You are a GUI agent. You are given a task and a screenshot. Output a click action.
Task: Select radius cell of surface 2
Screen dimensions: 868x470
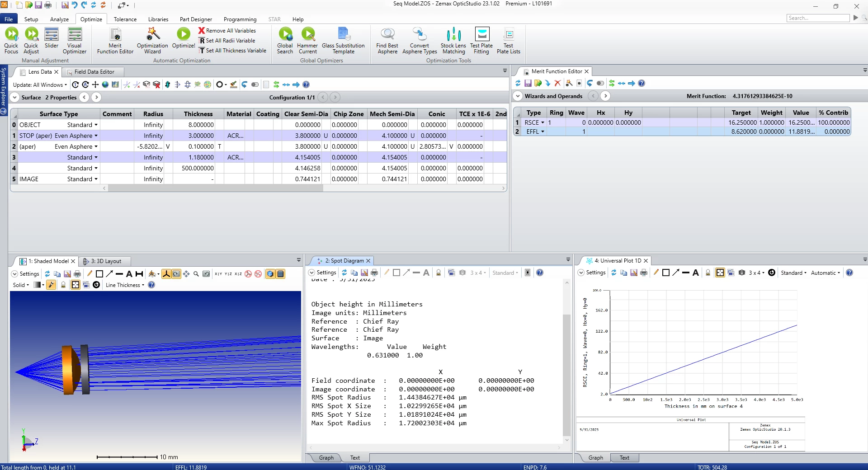click(150, 146)
